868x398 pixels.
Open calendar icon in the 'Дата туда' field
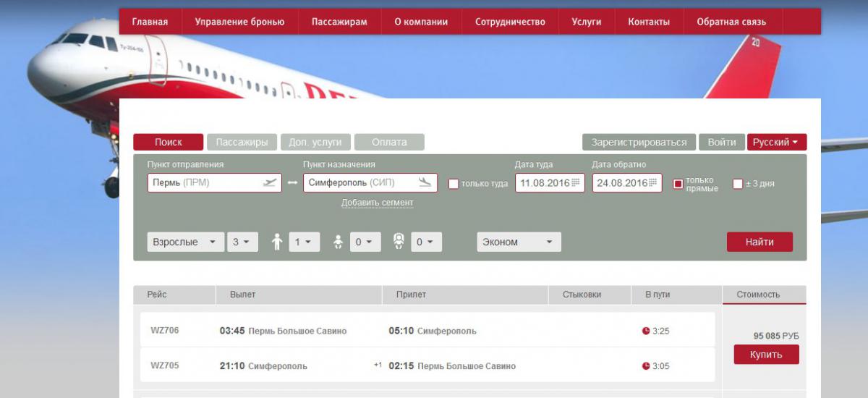click(x=576, y=183)
